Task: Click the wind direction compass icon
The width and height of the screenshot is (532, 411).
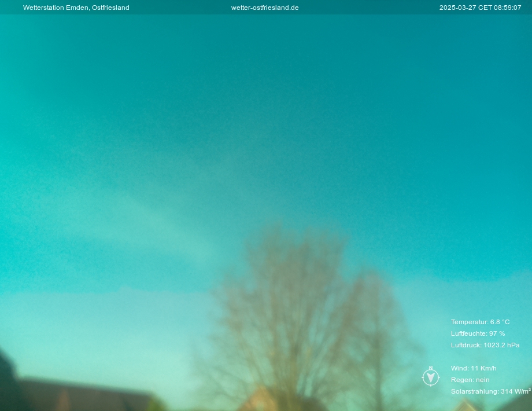Action: [431, 376]
